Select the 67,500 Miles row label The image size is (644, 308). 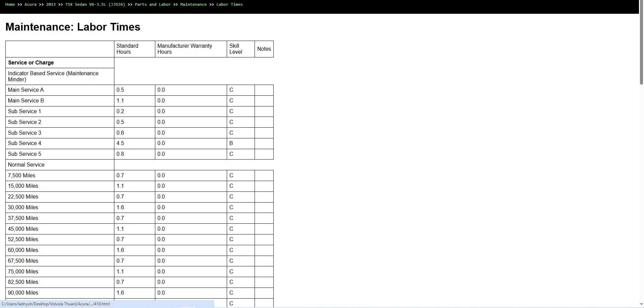(23, 261)
